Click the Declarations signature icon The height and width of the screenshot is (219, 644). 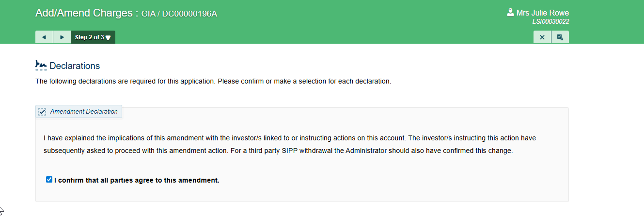(x=41, y=66)
